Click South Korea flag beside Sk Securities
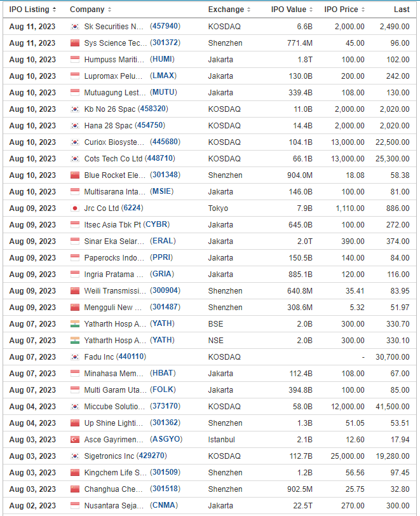420x516 pixels. [75, 27]
